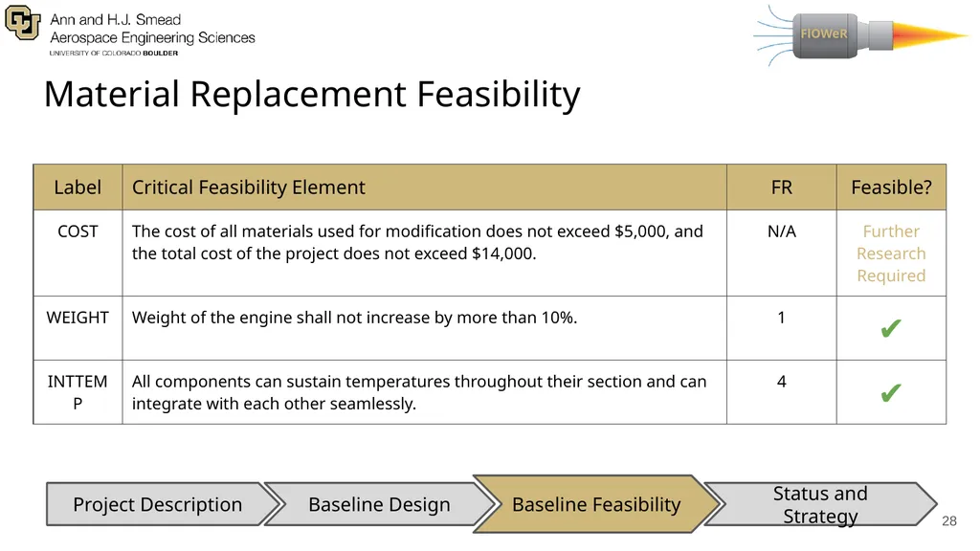This screenshot has width=980, height=551.
Task: Click the green checkmark in the INTTEMP row
Action: 891,392
